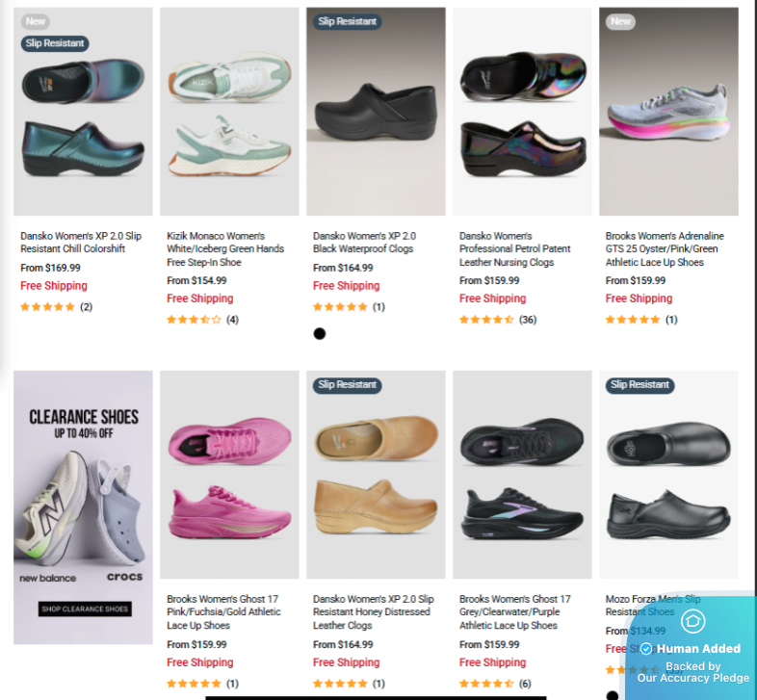Open Brooks Ghost 17 Grey/Clearwater/Purple title link
757x700 pixels.
(514, 612)
